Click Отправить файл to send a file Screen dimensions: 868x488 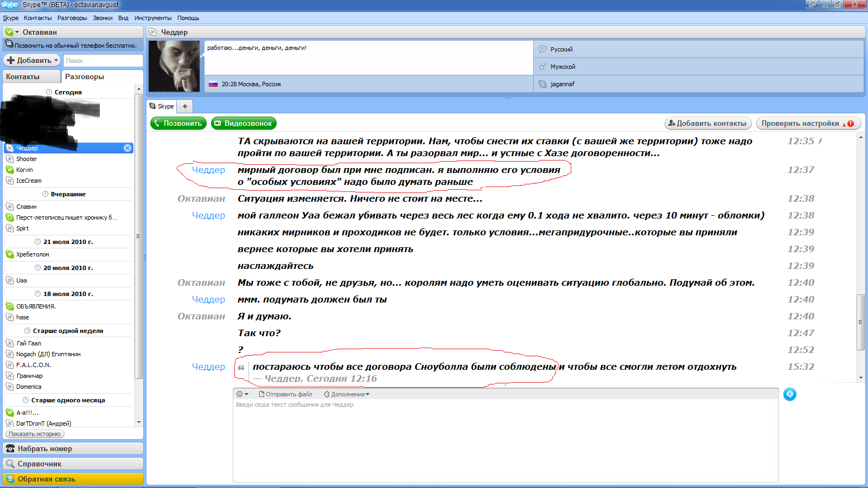coord(285,394)
